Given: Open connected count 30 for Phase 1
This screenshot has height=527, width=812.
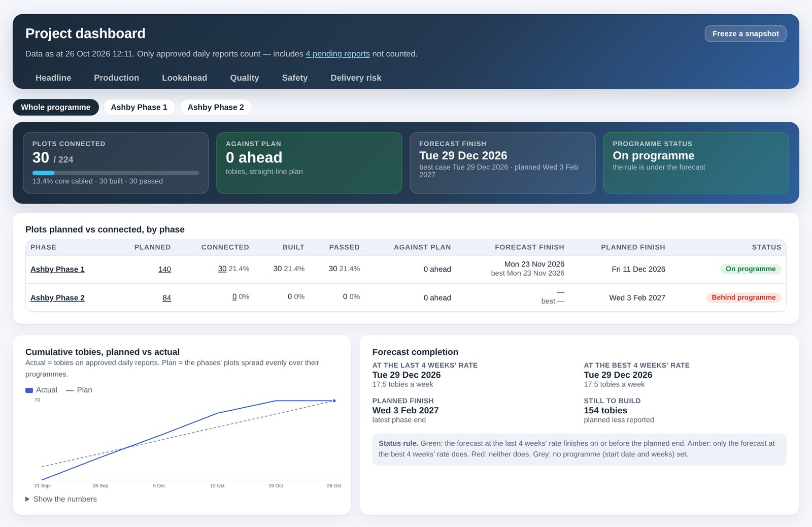Looking at the screenshot, I should (222, 269).
